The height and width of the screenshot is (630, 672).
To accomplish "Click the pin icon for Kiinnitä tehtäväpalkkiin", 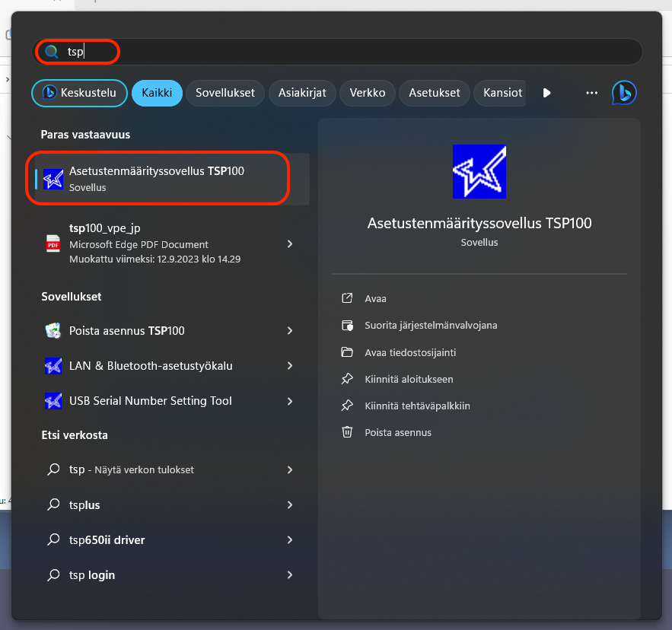I will (x=347, y=406).
